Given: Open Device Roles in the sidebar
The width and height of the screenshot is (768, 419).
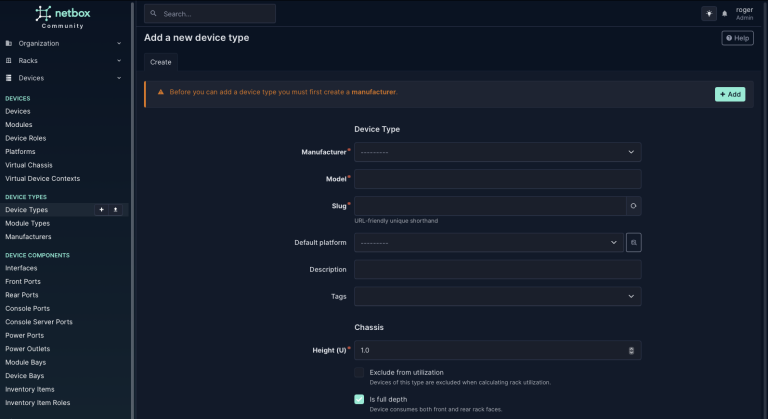Looking at the screenshot, I should (x=25, y=138).
